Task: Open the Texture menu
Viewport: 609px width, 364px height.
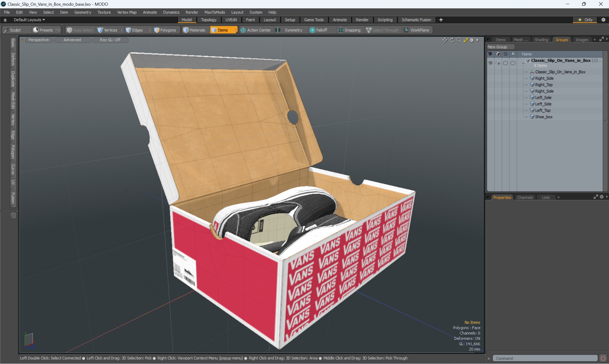Action: (x=104, y=12)
